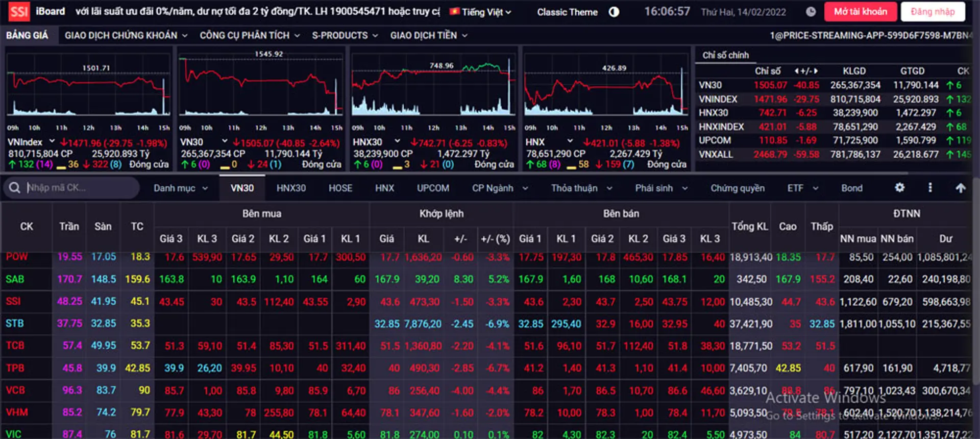Screen dimensions: 980x439
Task: Open the settings gear icon
Action: pos(900,187)
